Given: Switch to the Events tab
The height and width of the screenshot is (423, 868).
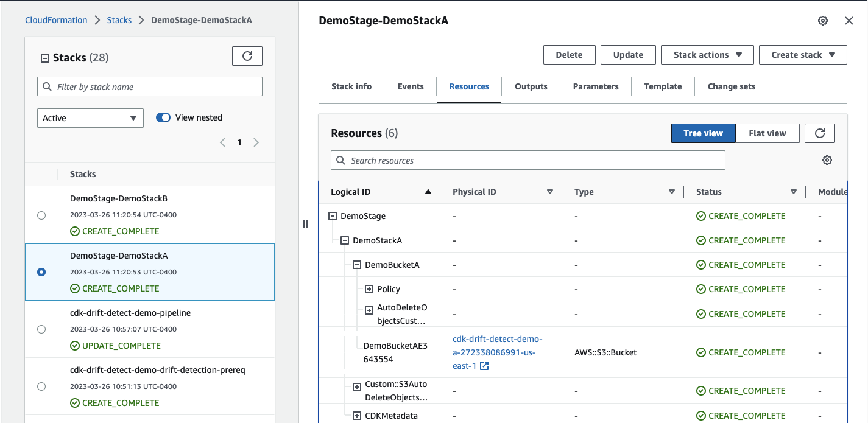Looking at the screenshot, I should click(410, 86).
